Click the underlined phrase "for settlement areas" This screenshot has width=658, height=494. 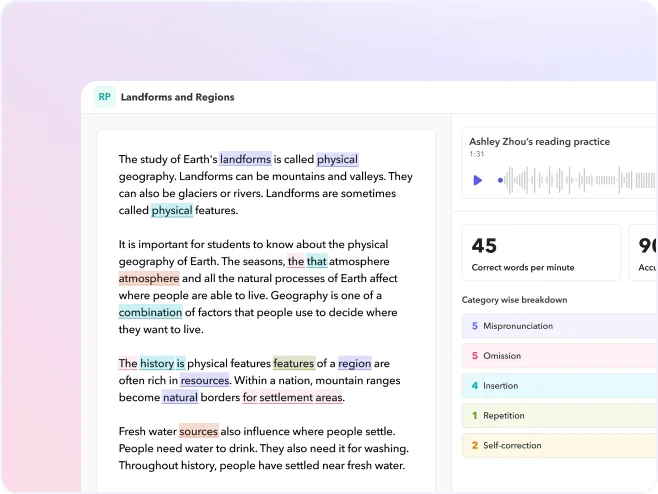292,398
